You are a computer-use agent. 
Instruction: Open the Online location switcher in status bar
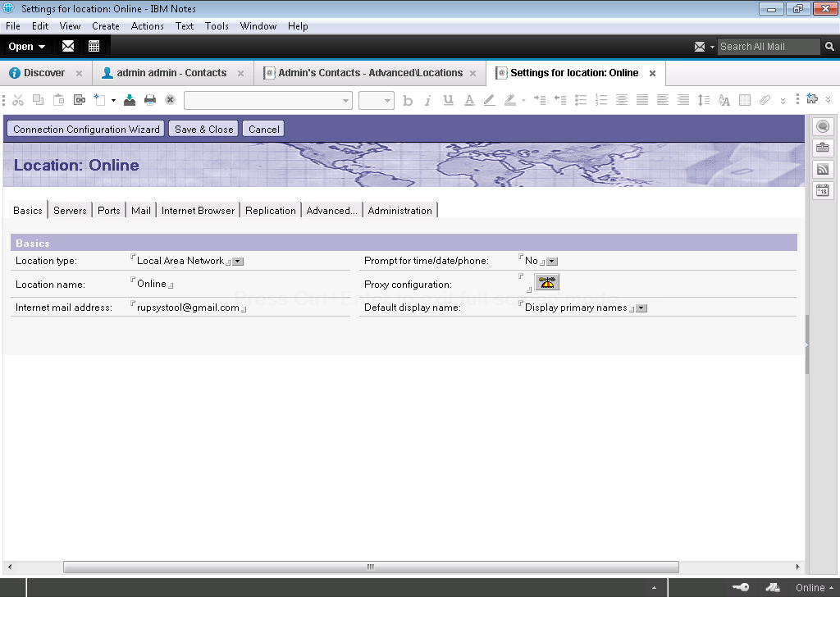pos(814,587)
